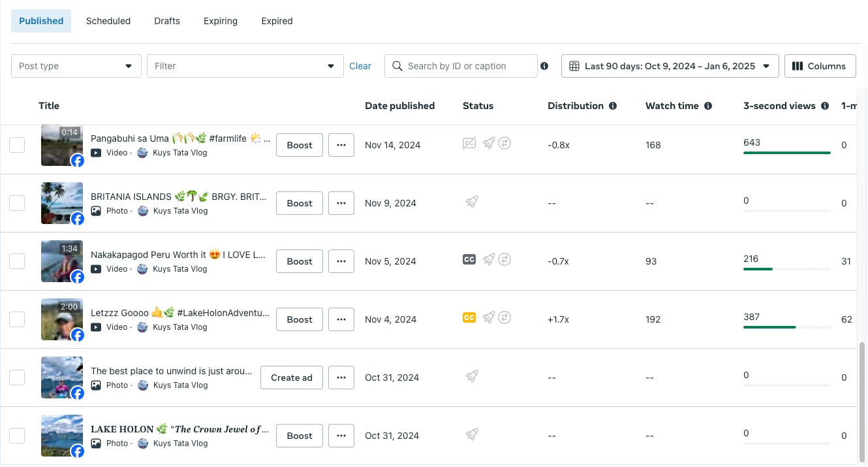Click rocket boost icon for Nov 9 photo
This screenshot has height=467, width=868.
click(x=472, y=202)
